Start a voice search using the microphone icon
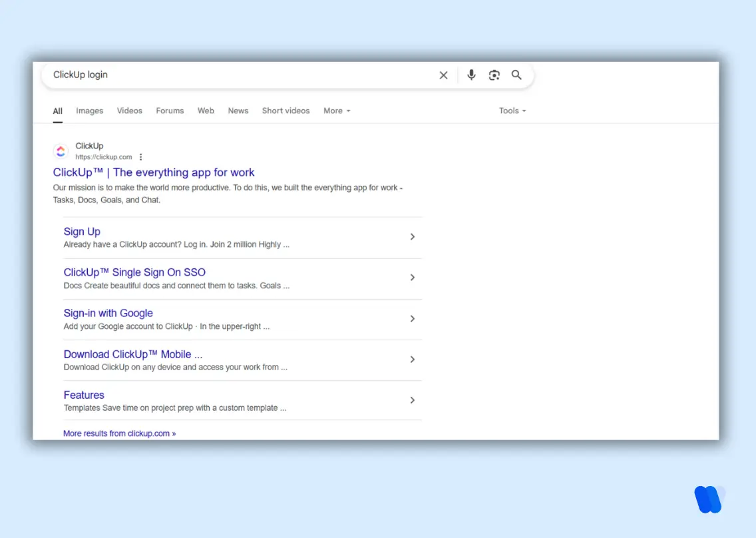Image resolution: width=756 pixels, height=538 pixels. [x=471, y=75]
